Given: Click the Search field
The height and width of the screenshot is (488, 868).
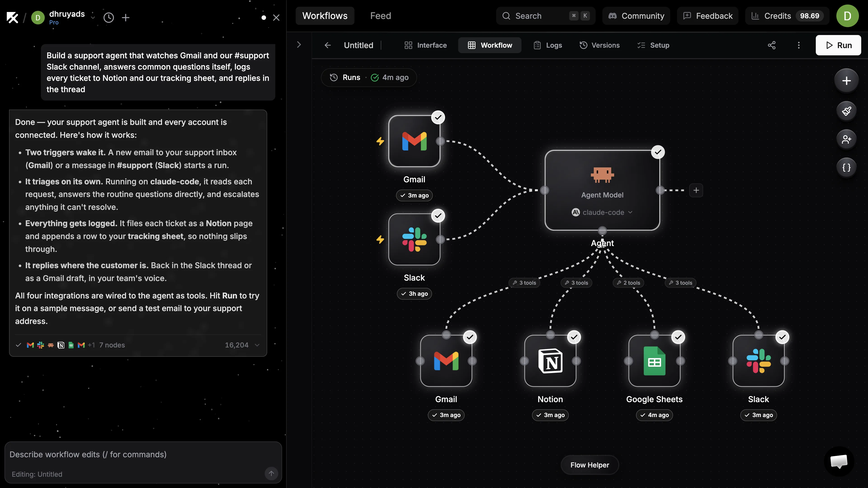Looking at the screenshot, I should [x=545, y=16].
